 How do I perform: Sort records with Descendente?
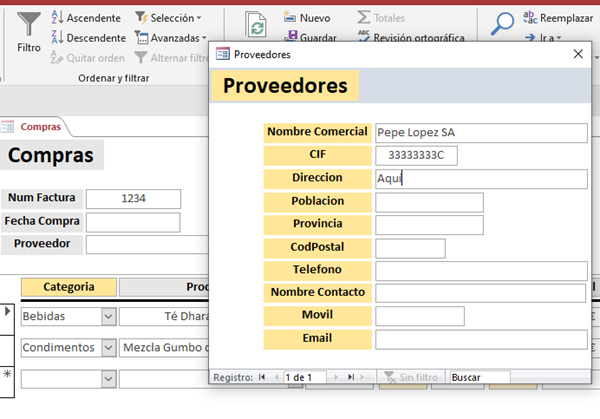86,38
